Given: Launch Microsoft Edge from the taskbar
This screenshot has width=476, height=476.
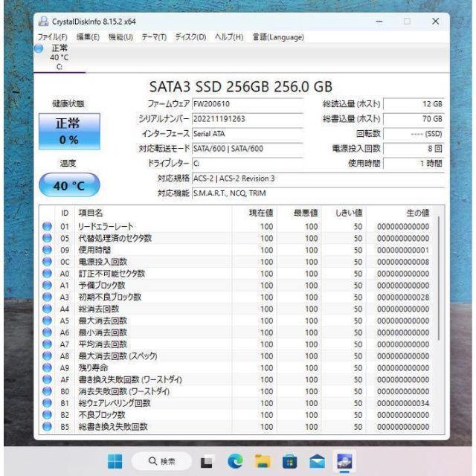Looking at the screenshot, I should pos(235,461).
